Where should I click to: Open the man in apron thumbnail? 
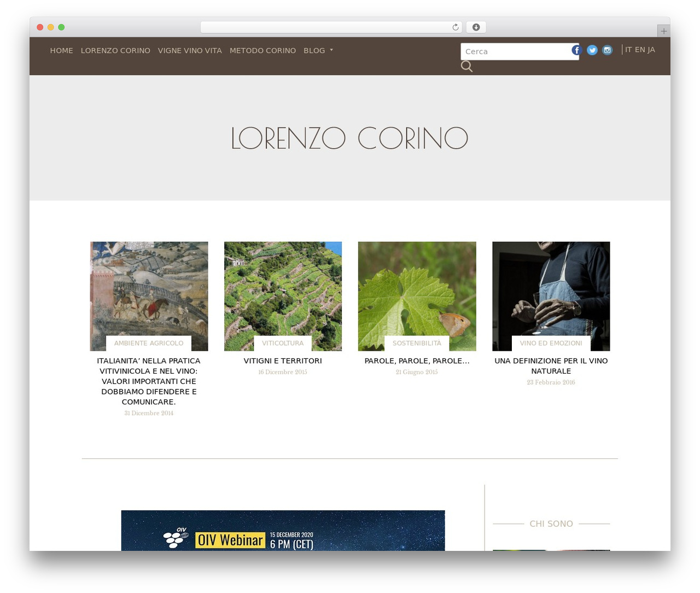pyautogui.click(x=551, y=296)
